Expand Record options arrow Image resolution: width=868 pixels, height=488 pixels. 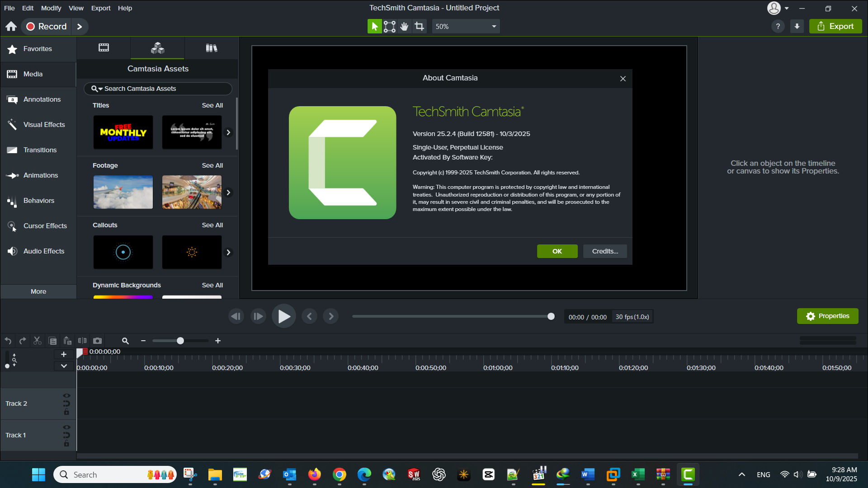tap(80, 26)
